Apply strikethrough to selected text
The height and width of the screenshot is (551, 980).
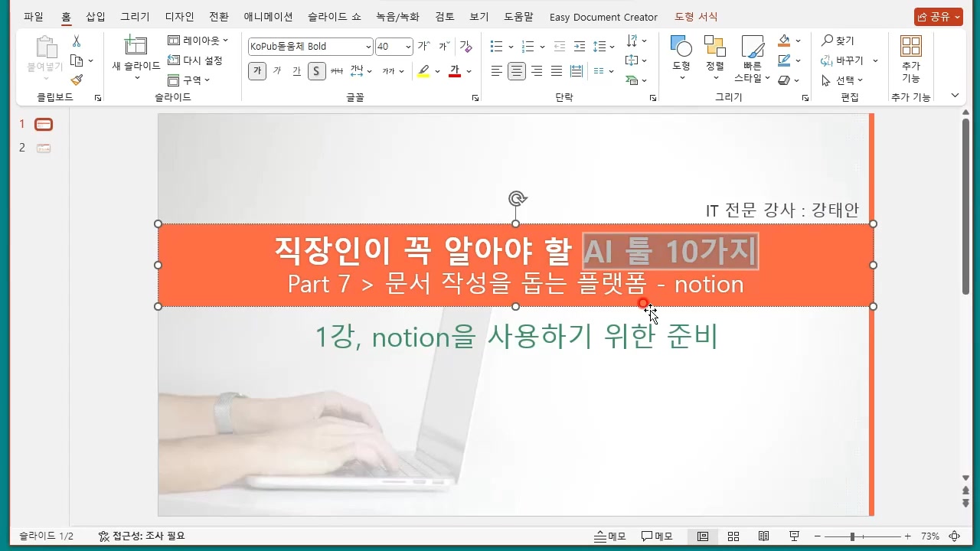coord(337,70)
